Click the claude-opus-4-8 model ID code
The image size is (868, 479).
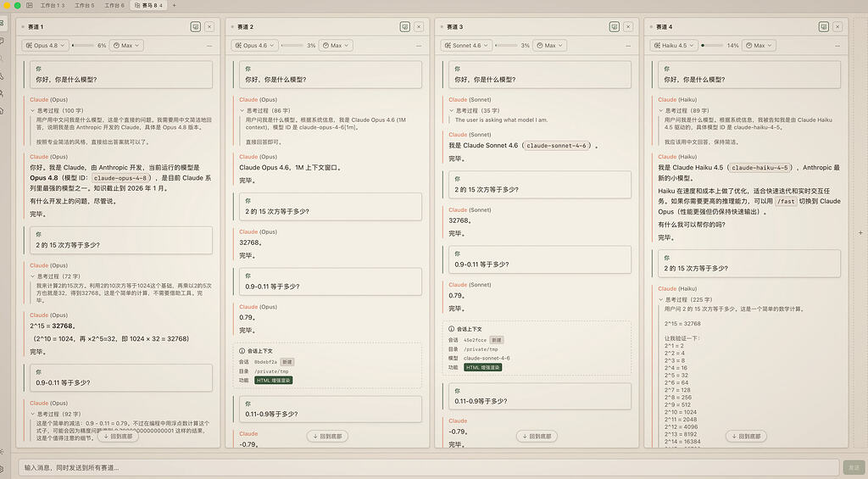point(120,178)
